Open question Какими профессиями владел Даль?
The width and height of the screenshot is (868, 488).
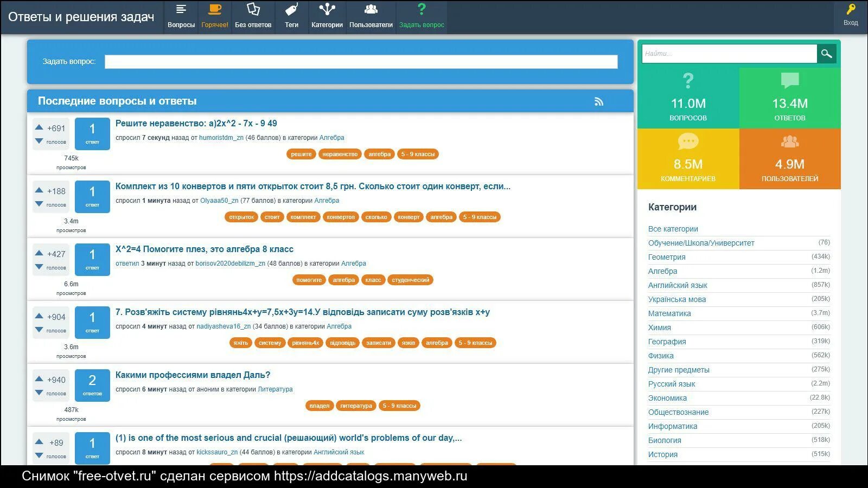click(193, 375)
